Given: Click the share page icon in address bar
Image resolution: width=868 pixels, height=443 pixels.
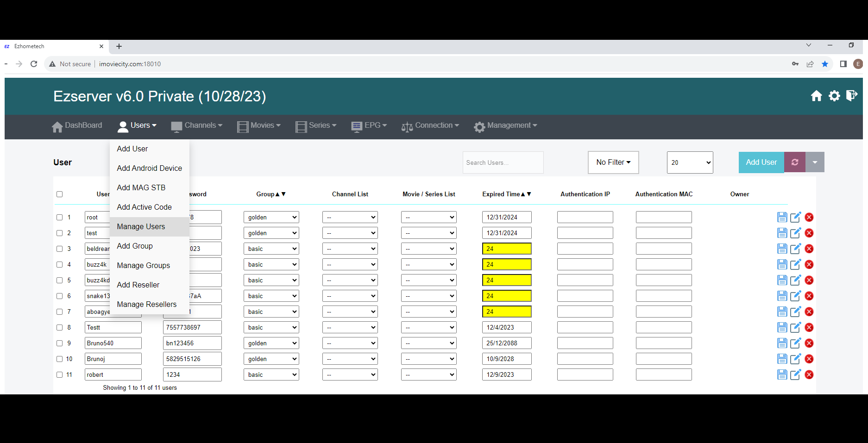Looking at the screenshot, I should [x=810, y=64].
